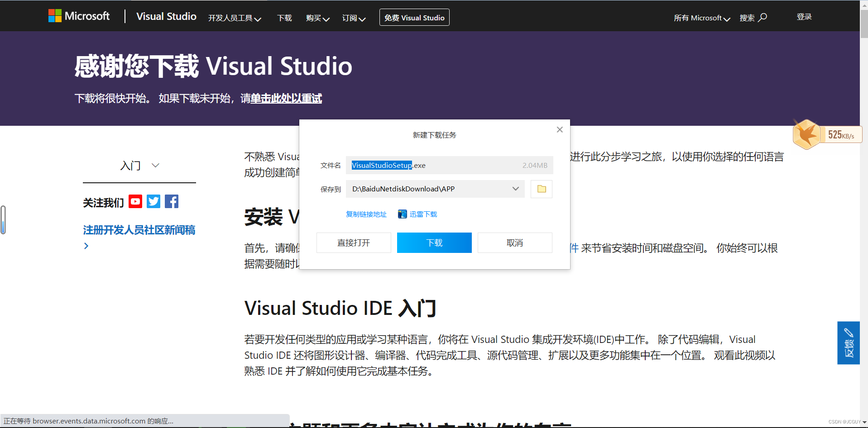Click the 感谢您下载 Visual Studio heading
The image size is (868, 428).
[213, 66]
